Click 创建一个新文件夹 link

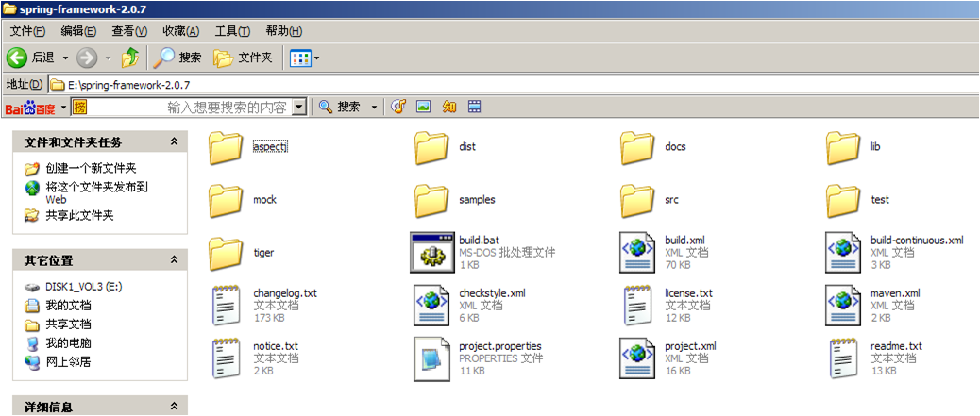[x=91, y=169]
